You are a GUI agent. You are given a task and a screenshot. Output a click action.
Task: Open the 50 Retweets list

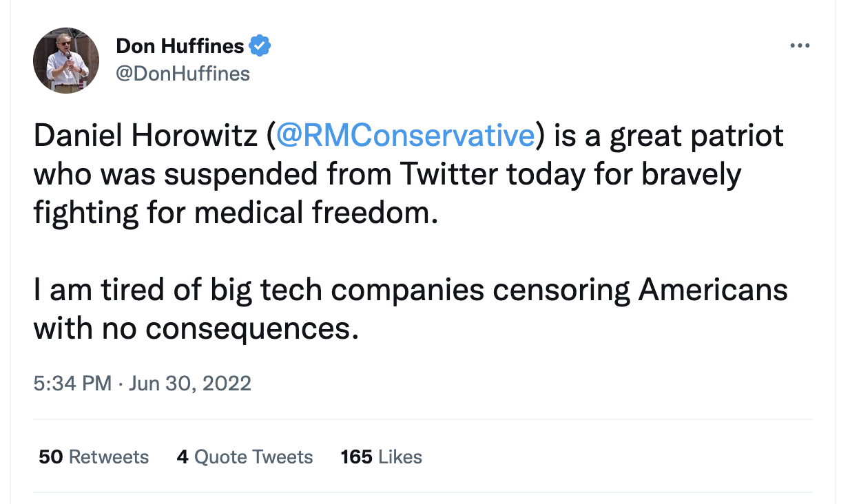coord(93,456)
